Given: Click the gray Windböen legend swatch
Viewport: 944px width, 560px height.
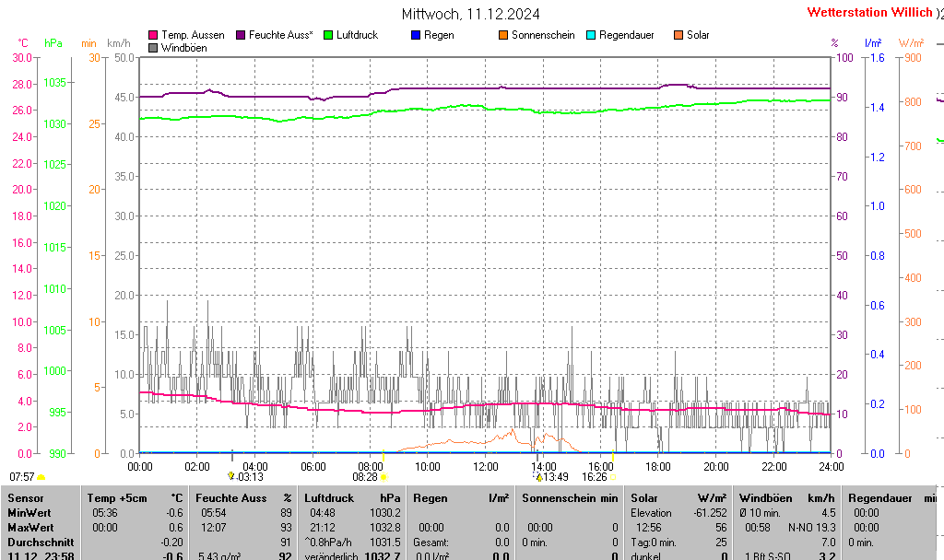Looking at the screenshot, I should 153,48.
